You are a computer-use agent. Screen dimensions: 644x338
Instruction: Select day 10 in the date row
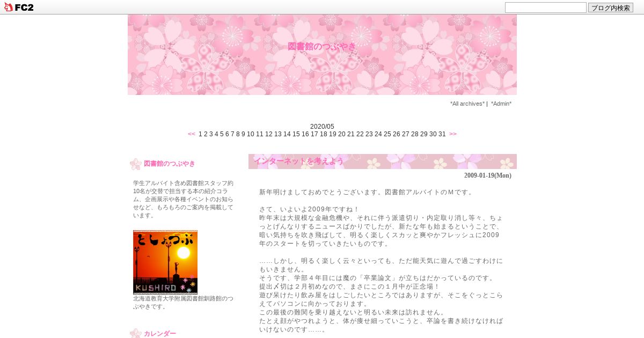click(x=251, y=134)
